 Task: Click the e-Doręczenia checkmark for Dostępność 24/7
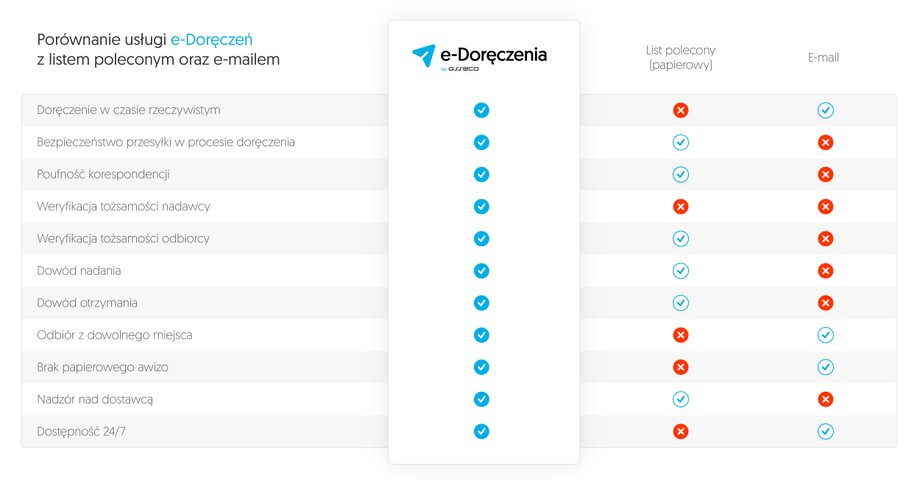coord(482,431)
